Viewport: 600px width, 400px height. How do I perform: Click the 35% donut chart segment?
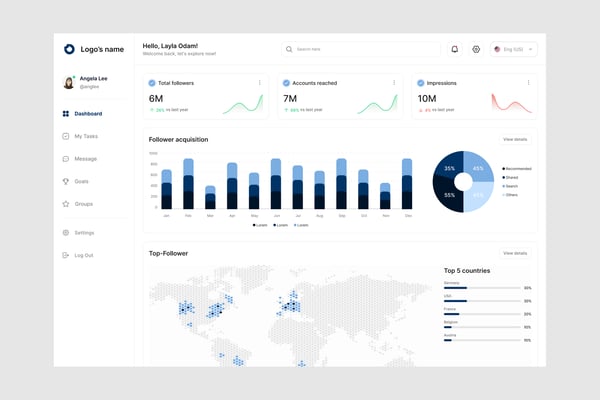[x=448, y=166]
